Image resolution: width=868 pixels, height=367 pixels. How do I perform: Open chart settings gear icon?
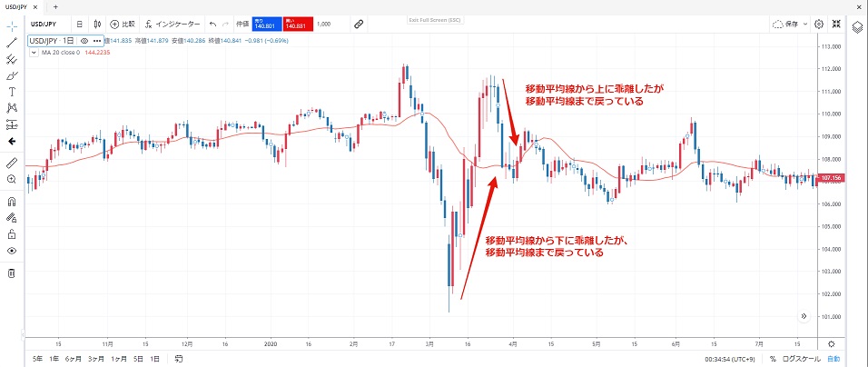(x=818, y=24)
